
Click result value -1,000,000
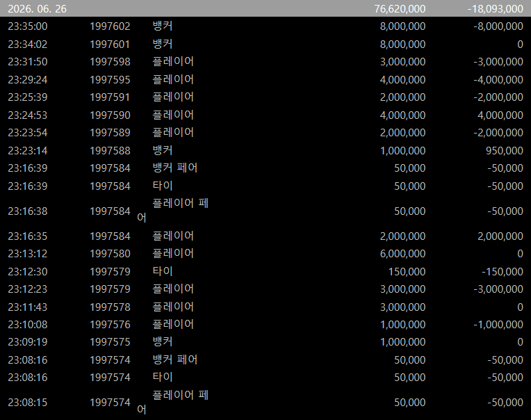tap(498, 325)
